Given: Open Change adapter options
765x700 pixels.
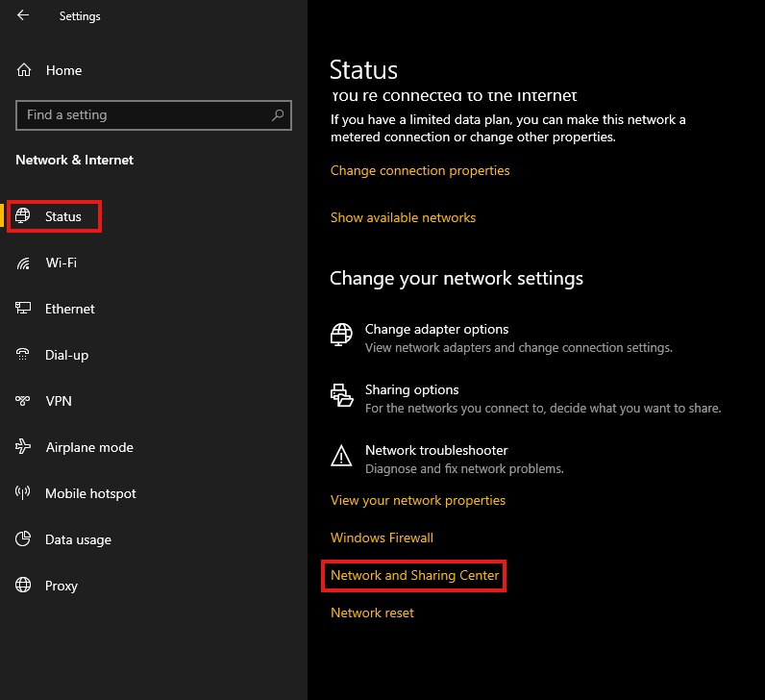Looking at the screenshot, I should click(x=436, y=330).
